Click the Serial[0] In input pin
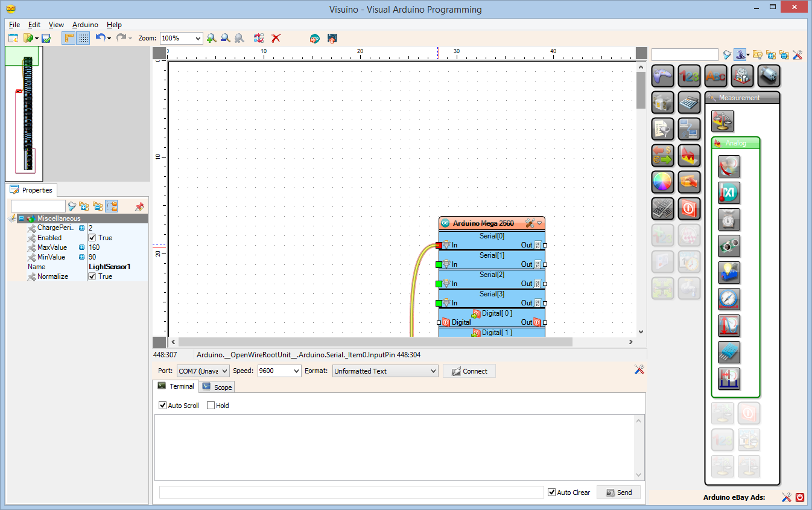 coord(439,245)
